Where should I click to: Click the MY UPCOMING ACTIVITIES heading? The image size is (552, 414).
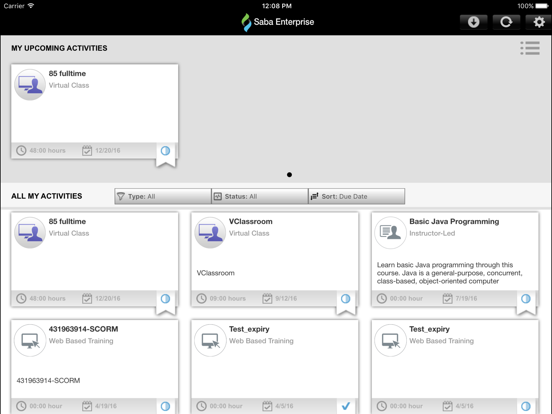pyautogui.click(x=59, y=48)
